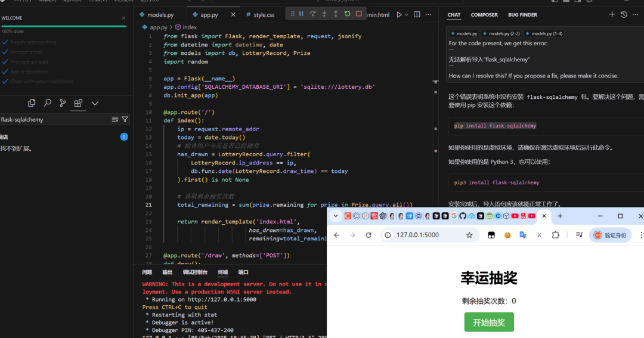Click the models.py (2-2) context chip
The width and height of the screenshot is (644, 338).
point(501,33)
